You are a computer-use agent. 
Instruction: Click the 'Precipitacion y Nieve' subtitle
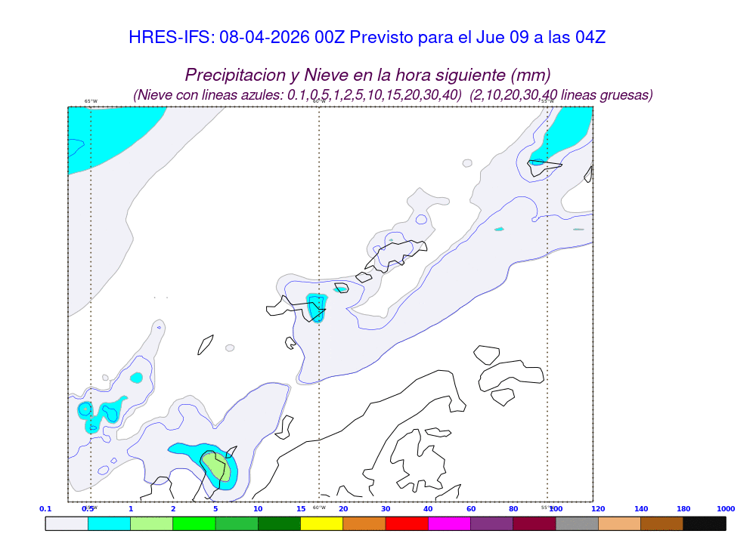367,75
